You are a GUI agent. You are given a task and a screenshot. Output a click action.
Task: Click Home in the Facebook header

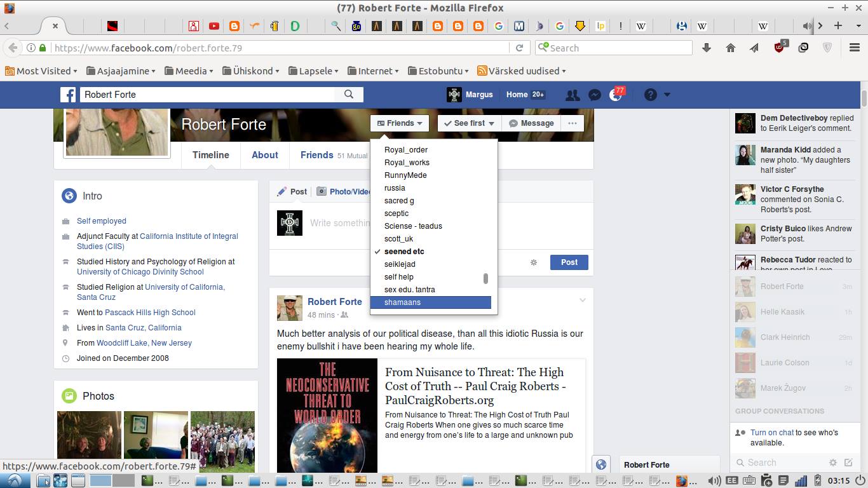pyautogui.click(x=517, y=95)
